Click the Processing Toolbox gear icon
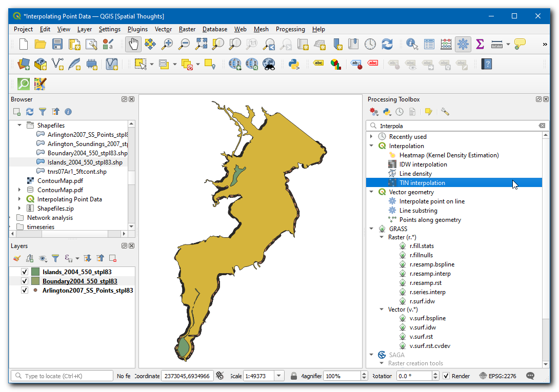Screen dimensions: 559x392 coord(463,44)
